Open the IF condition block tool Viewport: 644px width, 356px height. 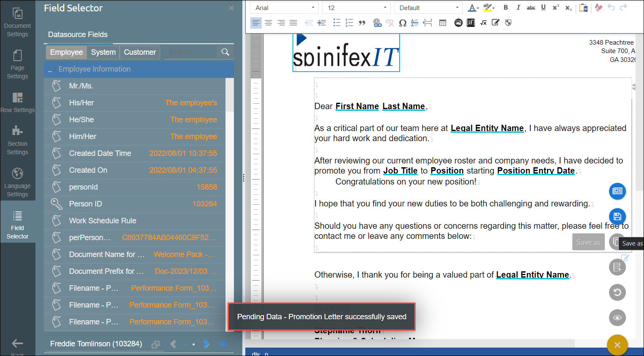click(471, 23)
